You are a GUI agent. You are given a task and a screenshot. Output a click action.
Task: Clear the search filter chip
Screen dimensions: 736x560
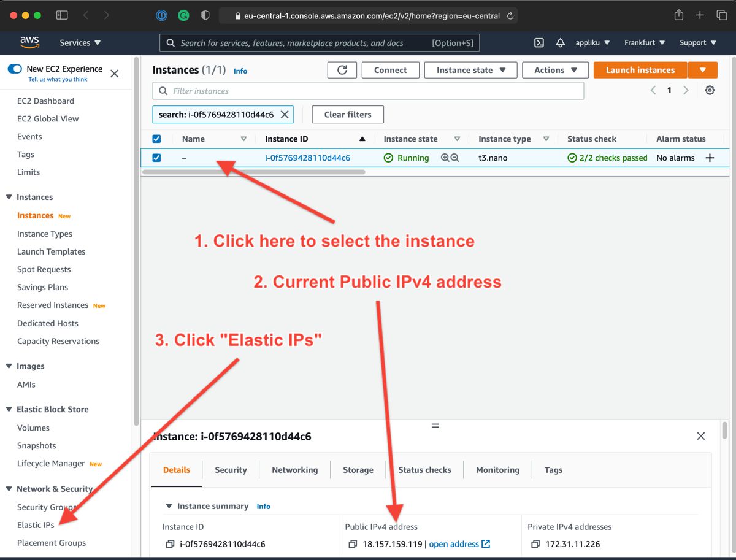(x=285, y=115)
